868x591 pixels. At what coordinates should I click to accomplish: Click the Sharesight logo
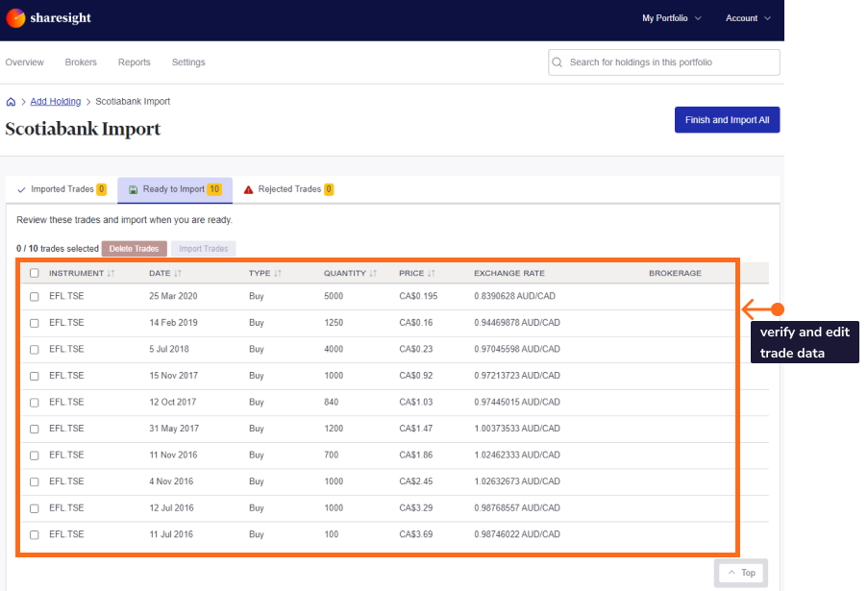pyautogui.click(x=49, y=17)
